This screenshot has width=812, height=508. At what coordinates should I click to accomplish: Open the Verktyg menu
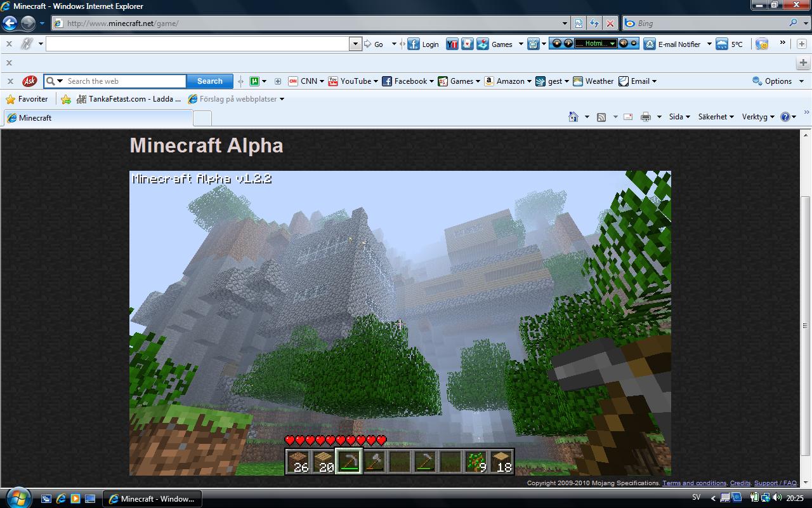[x=758, y=117]
